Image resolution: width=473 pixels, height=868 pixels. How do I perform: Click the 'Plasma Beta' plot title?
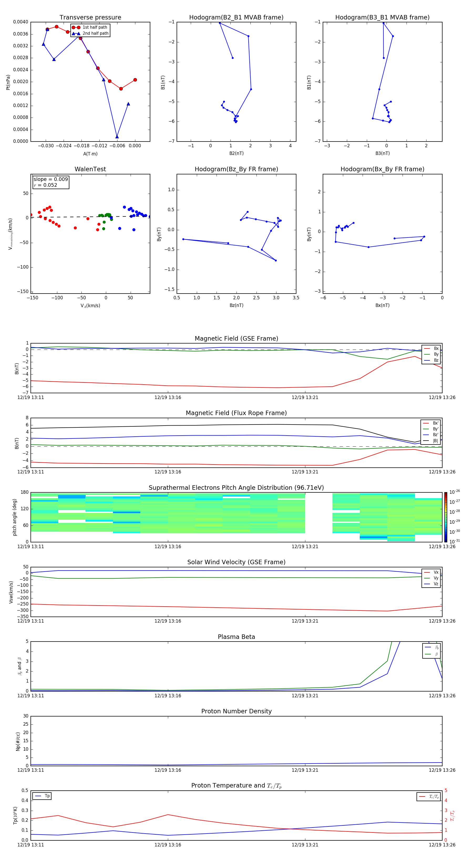click(236, 637)
